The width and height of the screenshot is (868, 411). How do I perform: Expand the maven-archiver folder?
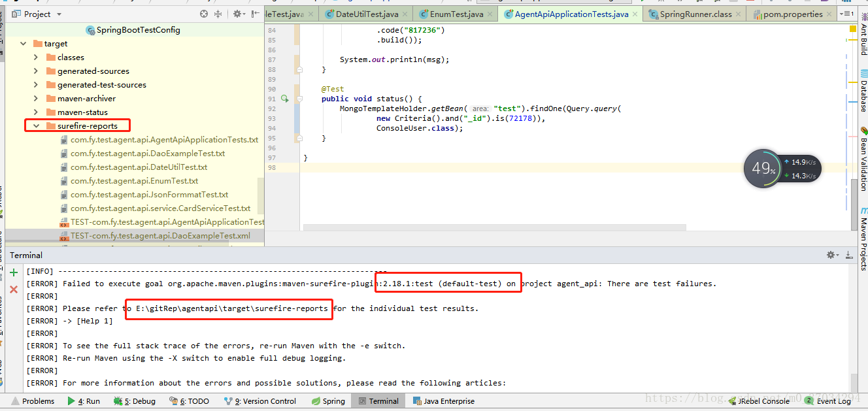click(x=37, y=99)
